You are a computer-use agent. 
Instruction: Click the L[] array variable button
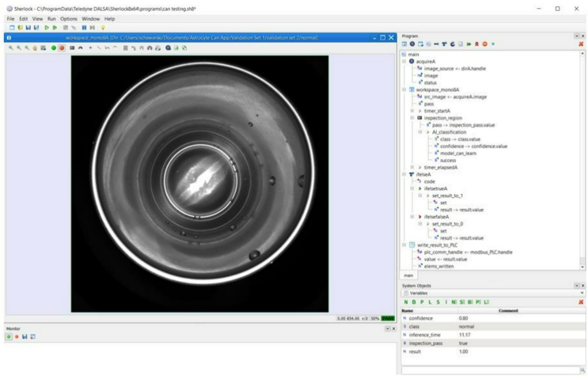(x=487, y=302)
